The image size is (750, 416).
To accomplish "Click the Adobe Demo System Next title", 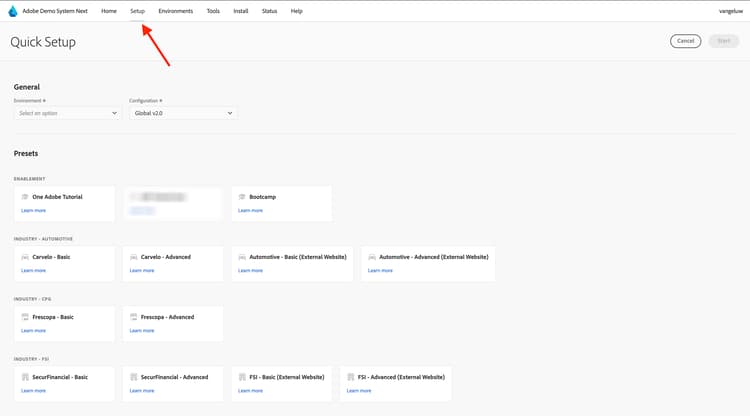I will tap(55, 11).
